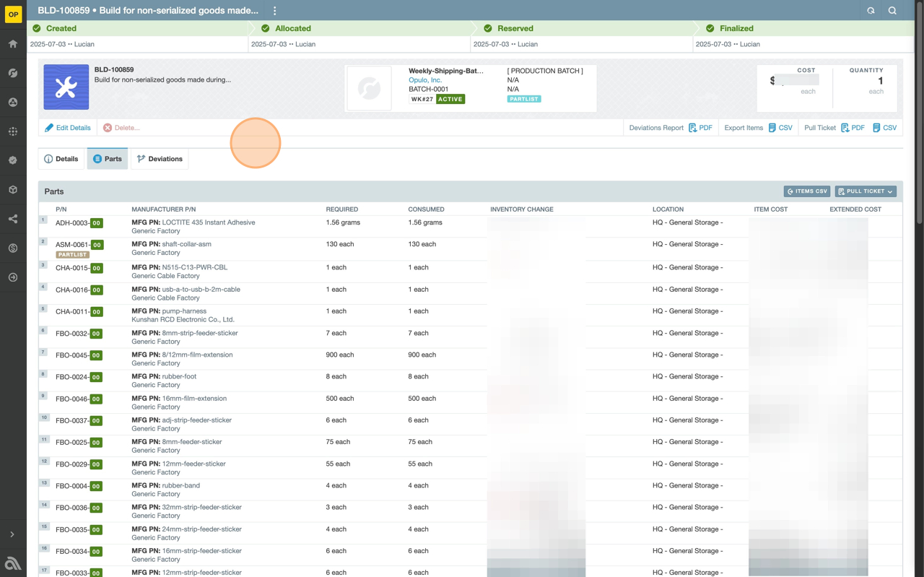Open the Pull Ticket dropdown
The height and width of the screenshot is (577, 924).
click(x=865, y=191)
